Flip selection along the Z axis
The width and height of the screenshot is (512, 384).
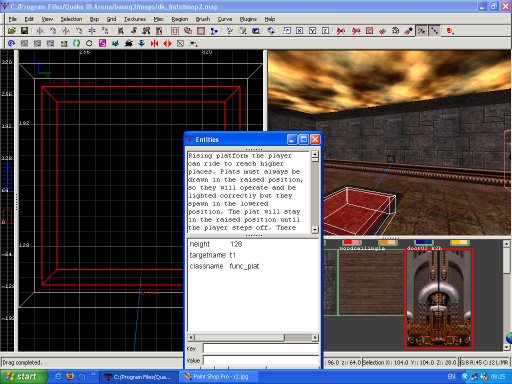pyautogui.click(x=92, y=31)
